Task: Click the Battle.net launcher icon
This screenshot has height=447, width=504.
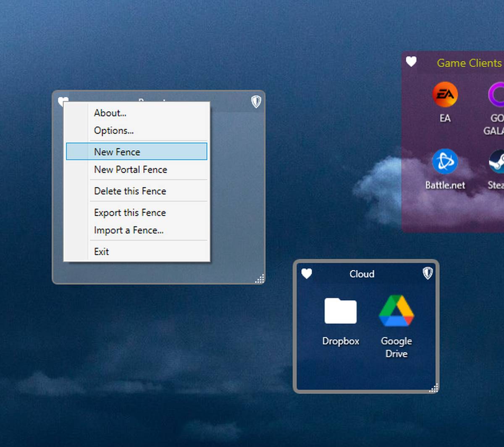Action: [x=445, y=162]
